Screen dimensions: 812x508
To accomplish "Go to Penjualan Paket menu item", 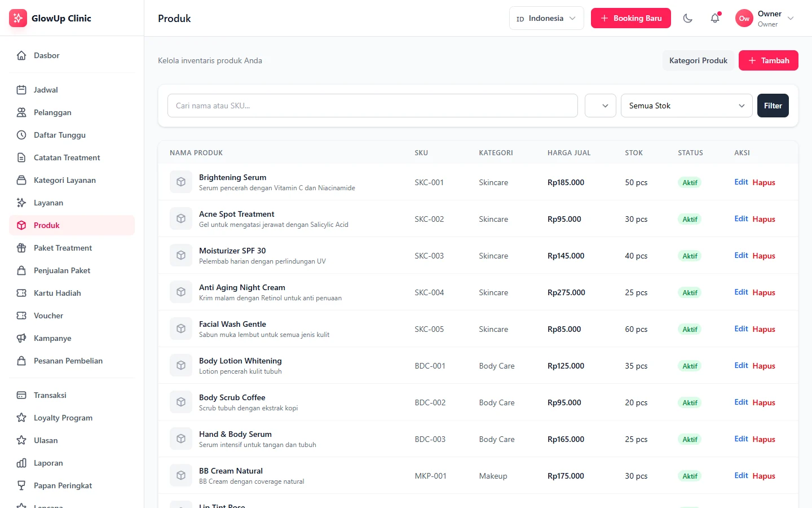I will click(x=72, y=270).
